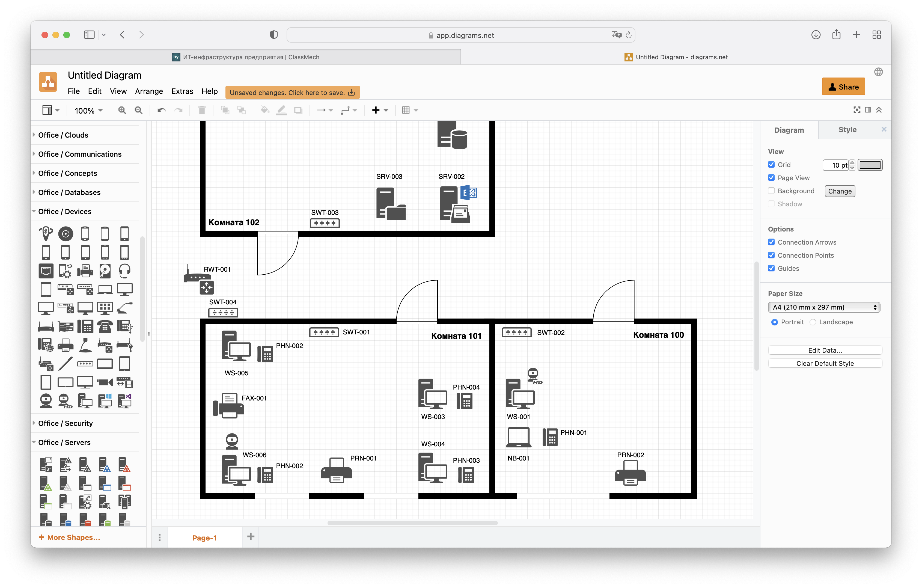Viewport: 922px width, 588px height.
Task: Click the Safari share icon
Action: [x=836, y=35]
